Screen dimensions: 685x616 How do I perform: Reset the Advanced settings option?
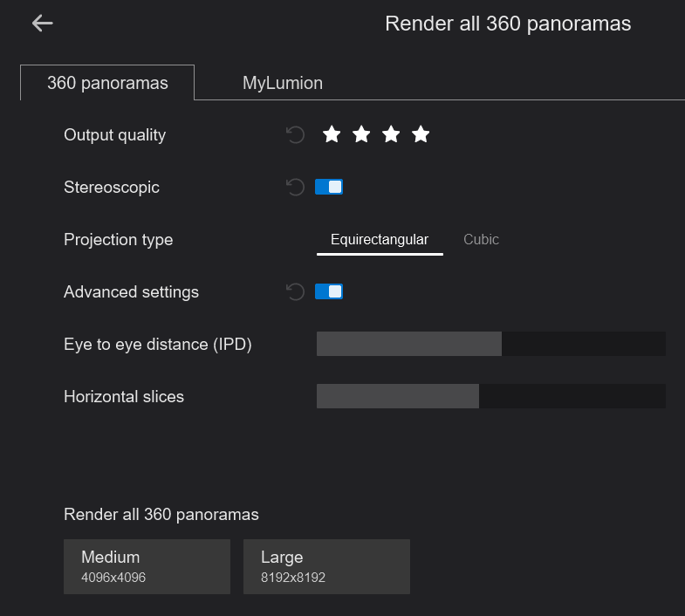(296, 292)
